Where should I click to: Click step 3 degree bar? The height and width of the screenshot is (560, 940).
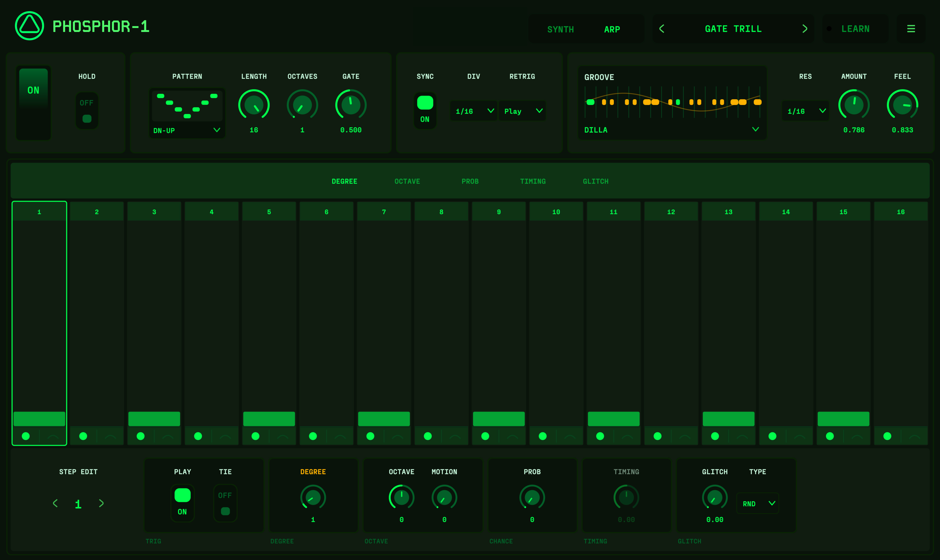click(x=154, y=419)
